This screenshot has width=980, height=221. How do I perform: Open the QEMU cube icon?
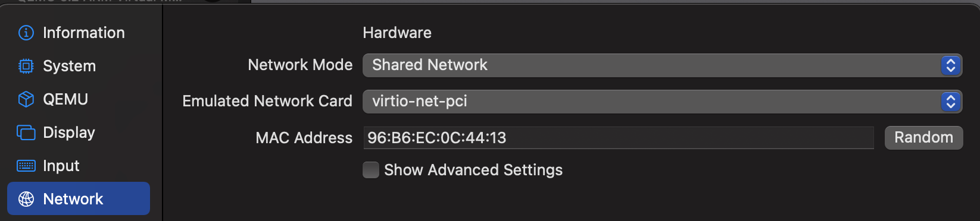[x=26, y=99]
